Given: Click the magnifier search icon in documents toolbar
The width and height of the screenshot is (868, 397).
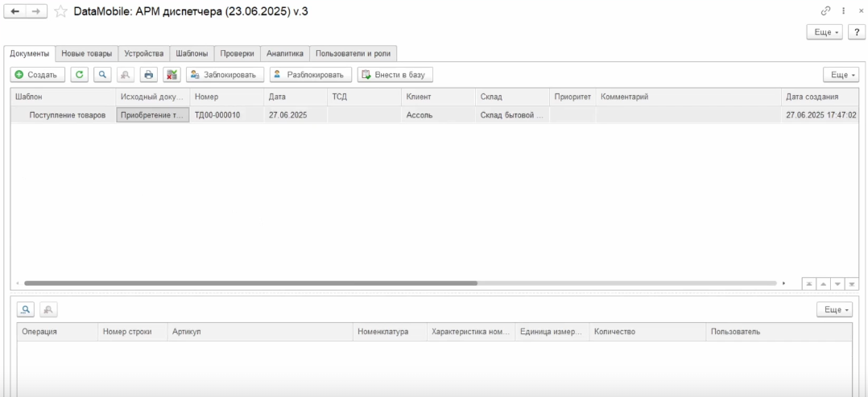Looking at the screenshot, I should coord(102,75).
